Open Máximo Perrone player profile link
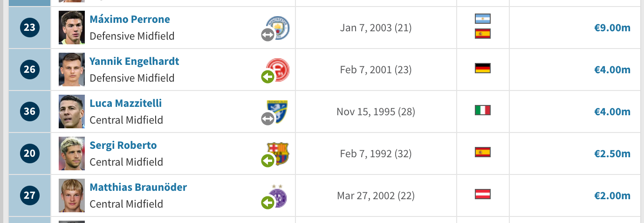The width and height of the screenshot is (644, 223). click(x=130, y=19)
